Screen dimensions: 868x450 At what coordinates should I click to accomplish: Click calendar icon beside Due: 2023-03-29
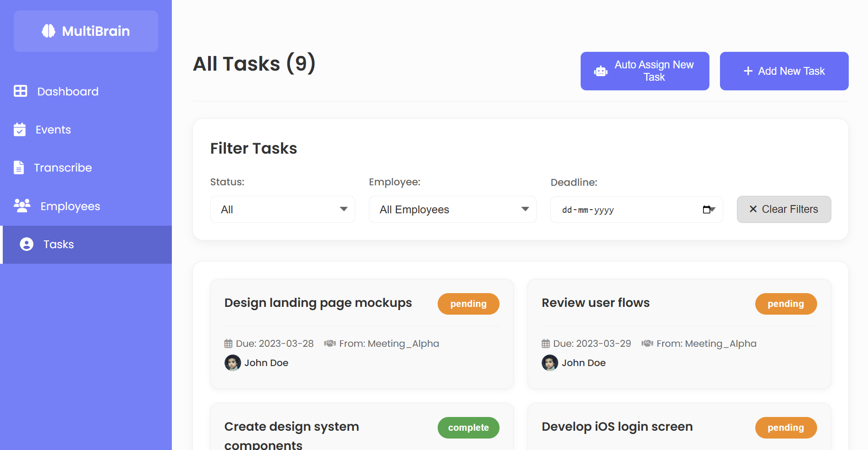point(545,344)
